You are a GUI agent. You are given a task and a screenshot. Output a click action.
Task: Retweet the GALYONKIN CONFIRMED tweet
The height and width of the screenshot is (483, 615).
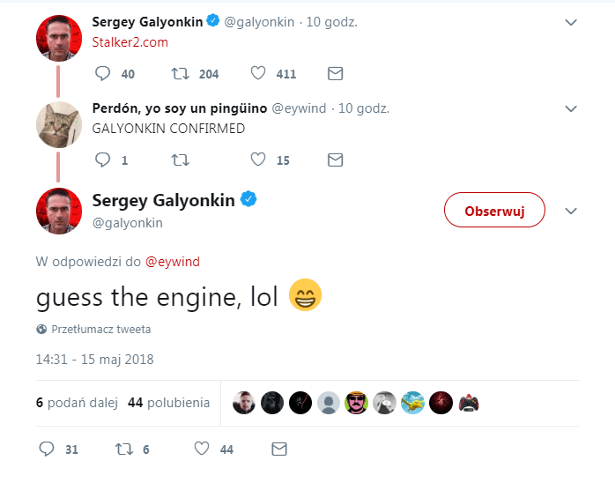pos(181,159)
